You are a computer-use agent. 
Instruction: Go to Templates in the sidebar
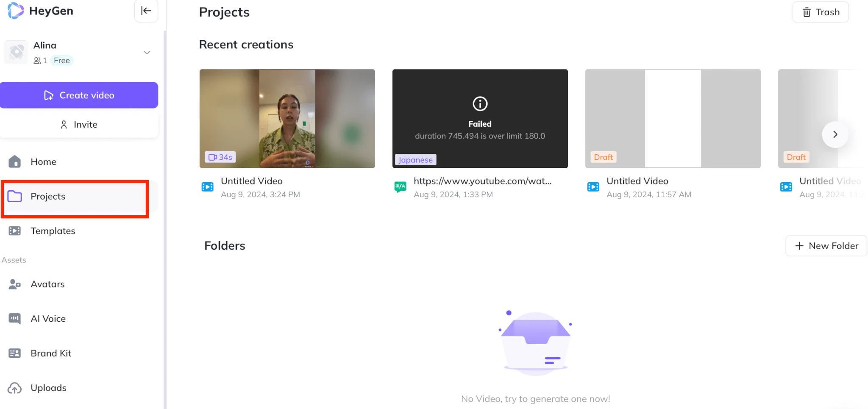tap(53, 231)
